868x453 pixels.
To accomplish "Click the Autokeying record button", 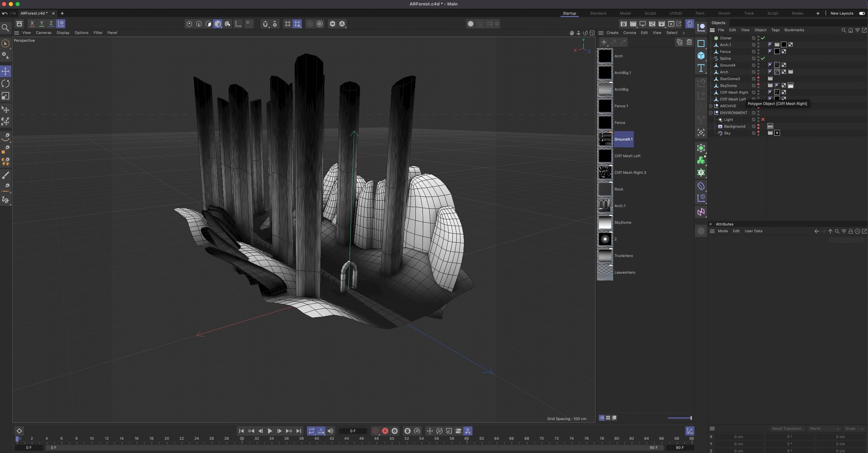I will pyautogui.click(x=385, y=431).
